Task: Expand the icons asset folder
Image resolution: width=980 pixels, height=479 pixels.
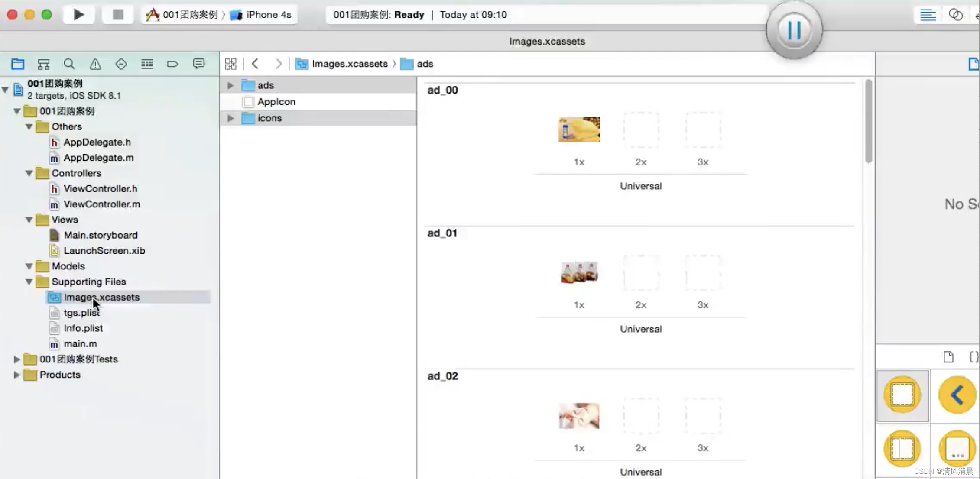Action: coord(230,118)
